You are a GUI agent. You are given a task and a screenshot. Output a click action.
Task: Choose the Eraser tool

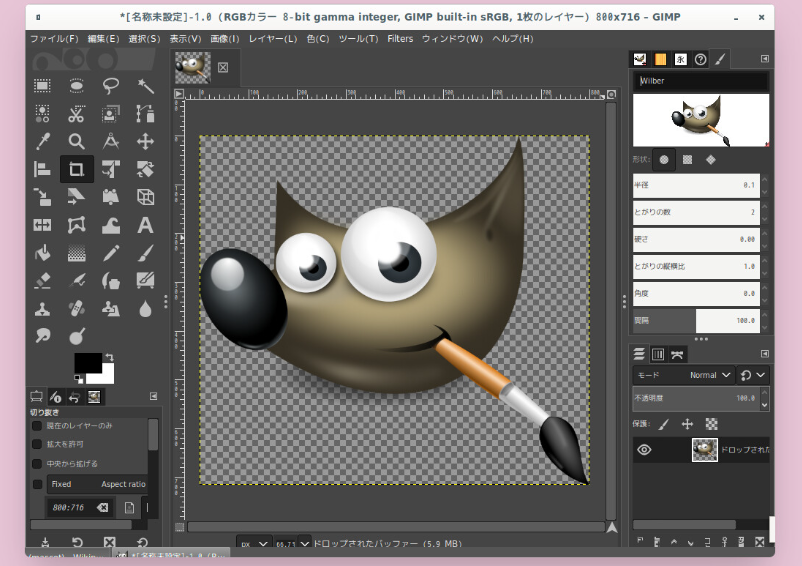pos(42,281)
